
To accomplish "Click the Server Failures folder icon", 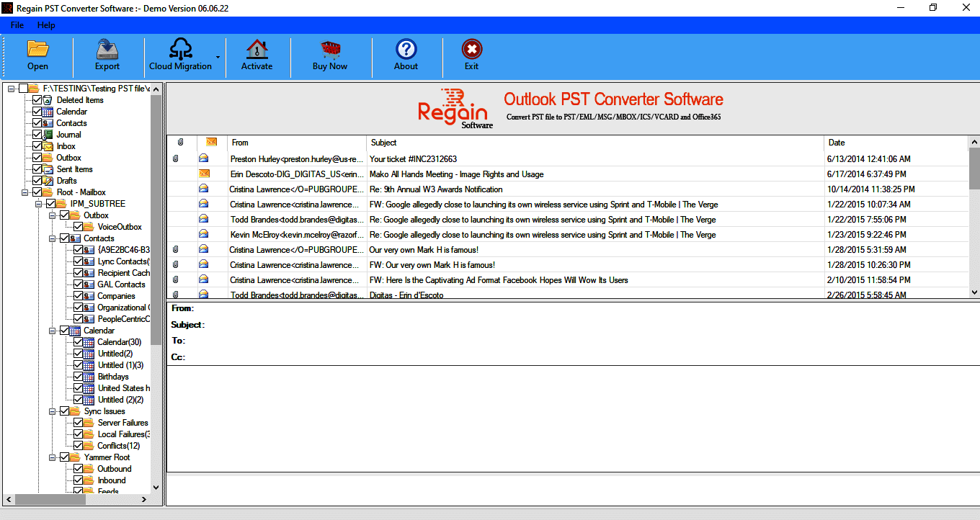I will (x=89, y=423).
